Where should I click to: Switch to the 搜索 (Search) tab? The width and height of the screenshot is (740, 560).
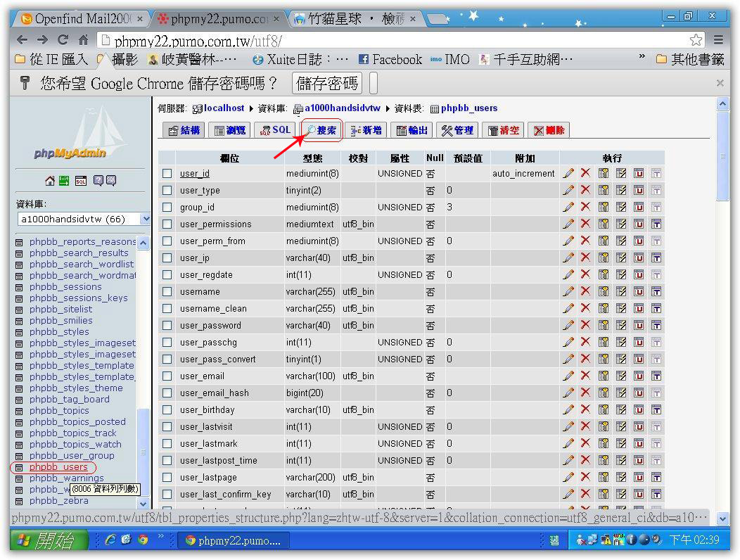click(321, 130)
